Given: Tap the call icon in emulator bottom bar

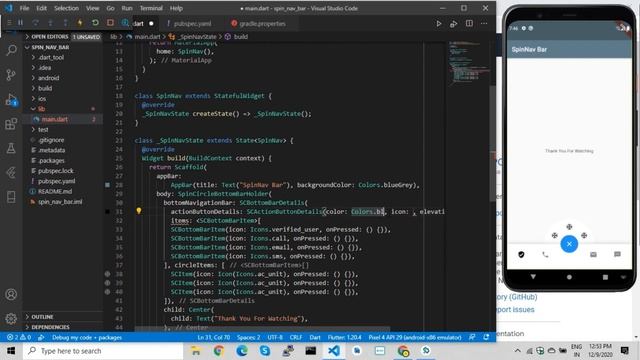Looking at the screenshot, I should pyautogui.click(x=545, y=255).
